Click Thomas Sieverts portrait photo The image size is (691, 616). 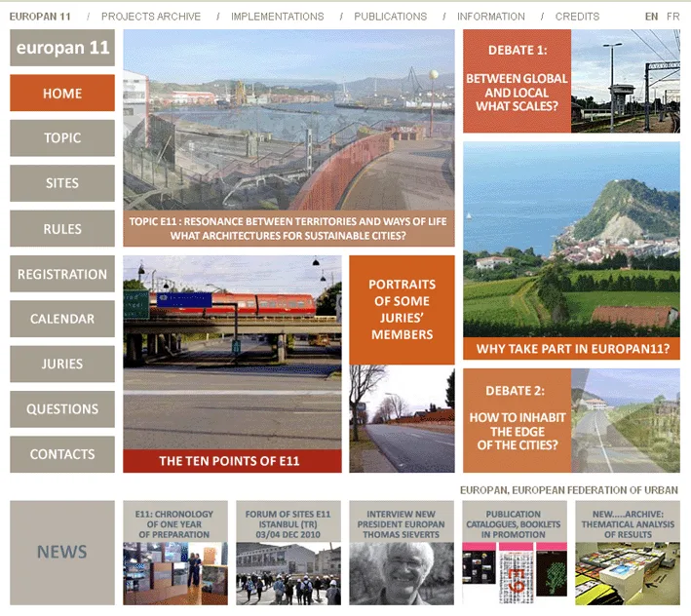pyautogui.click(x=402, y=574)
